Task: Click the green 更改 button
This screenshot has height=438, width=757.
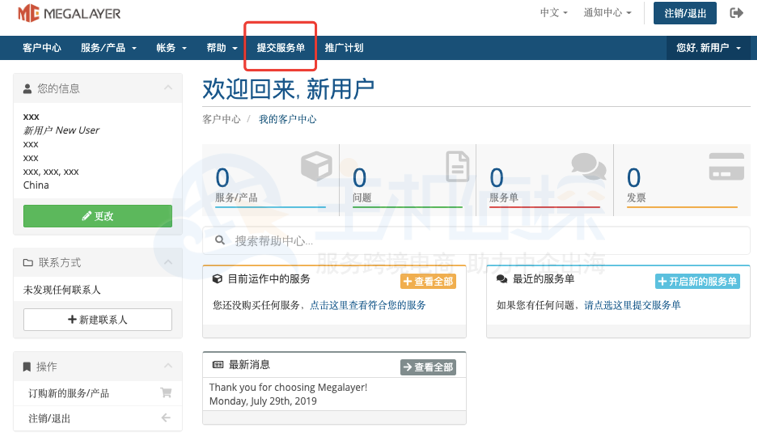Action: pos(98,216)
